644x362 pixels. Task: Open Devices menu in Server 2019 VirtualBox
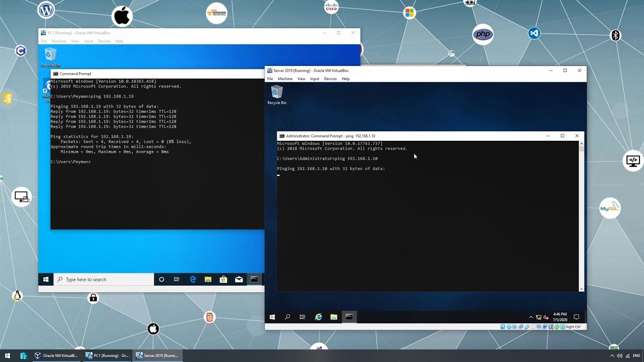(330, 79)
